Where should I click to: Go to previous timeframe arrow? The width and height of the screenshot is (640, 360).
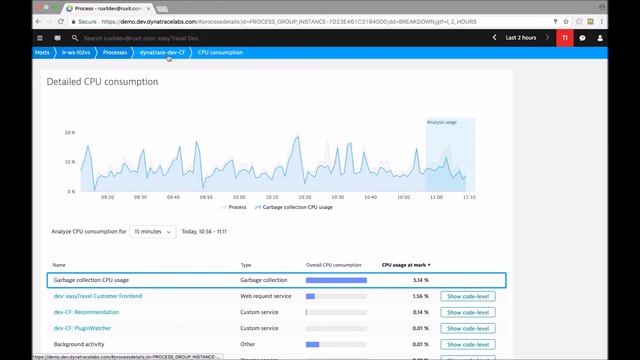[x=494, y=38]
